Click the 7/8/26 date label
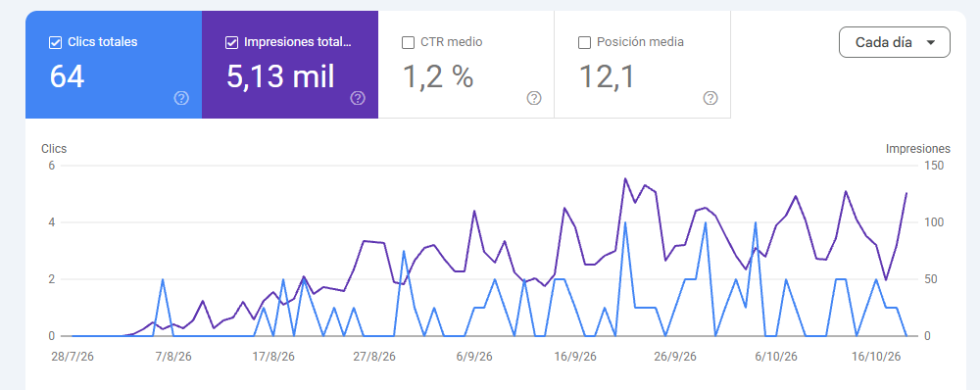This screenshot has width=980, height=390. click(x=173, y=357)
